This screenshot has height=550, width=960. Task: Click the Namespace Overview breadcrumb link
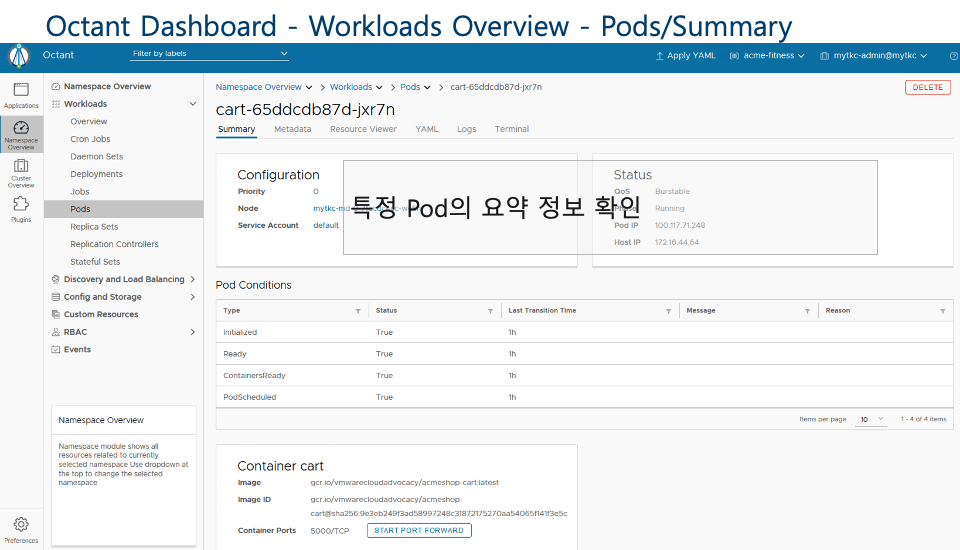coord(258,88)
